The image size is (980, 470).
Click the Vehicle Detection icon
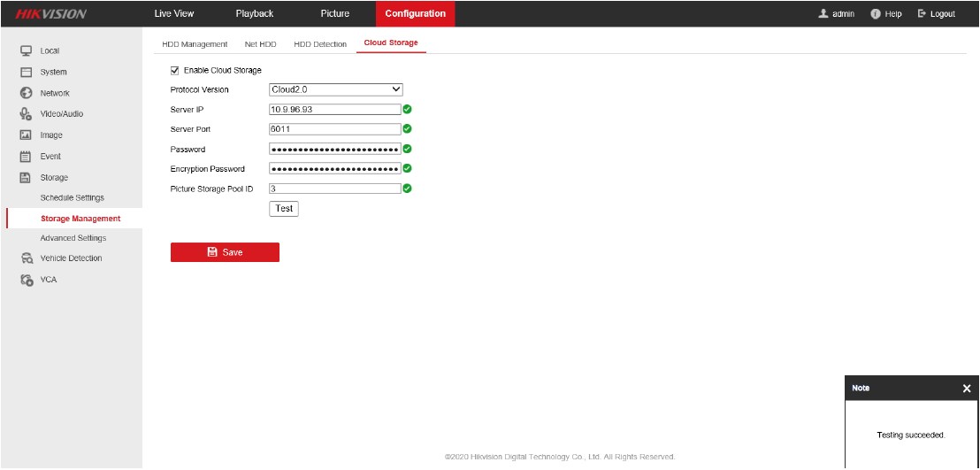(27, 258)
